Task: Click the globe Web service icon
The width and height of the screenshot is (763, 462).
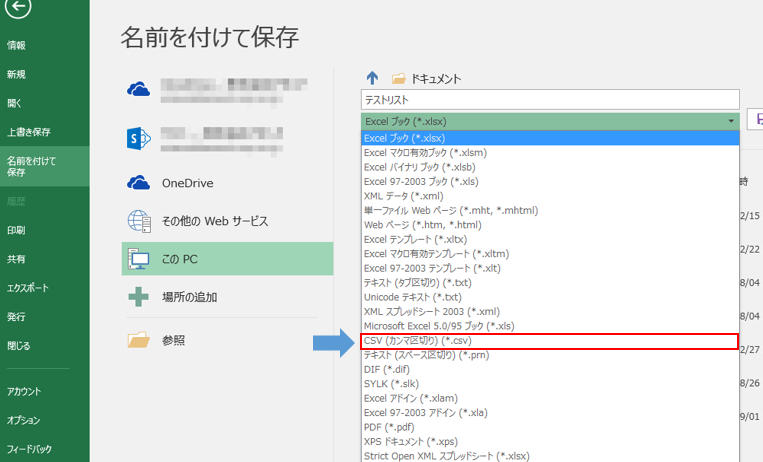Action: click(x=139, y=221)
